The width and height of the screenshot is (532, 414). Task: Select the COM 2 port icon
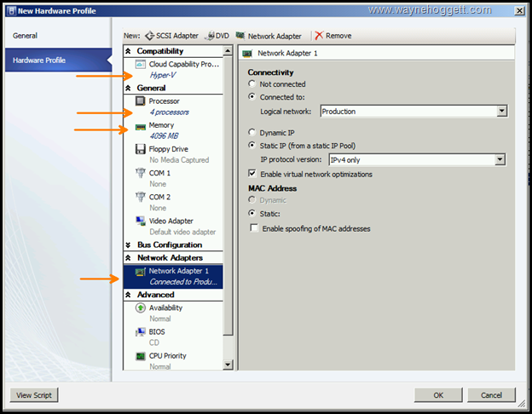pyautogui.click(x=140, y=197)
